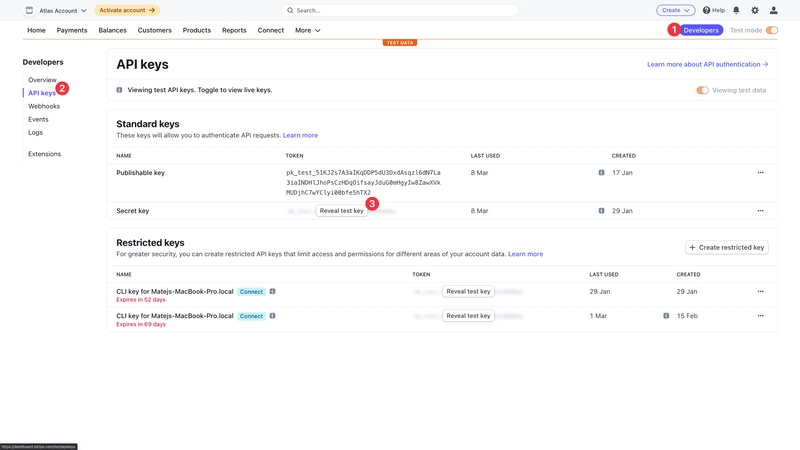800x450 pixels.
Task: Select Overview in Developers sidebar
Action: point(42,80)
